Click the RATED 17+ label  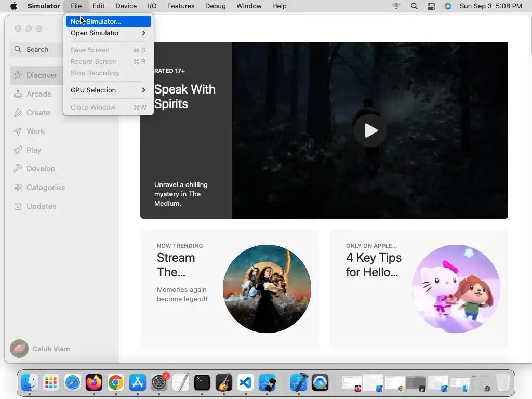click(169, 71)
